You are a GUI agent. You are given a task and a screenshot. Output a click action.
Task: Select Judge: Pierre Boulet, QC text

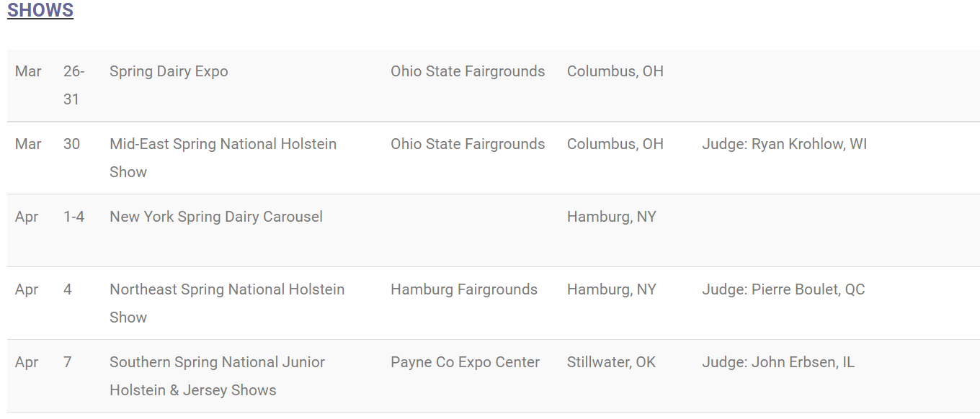tap(784, 289)
